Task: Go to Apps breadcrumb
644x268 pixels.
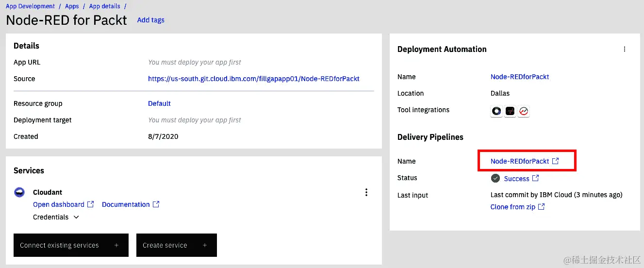Action: coord(72,6)
